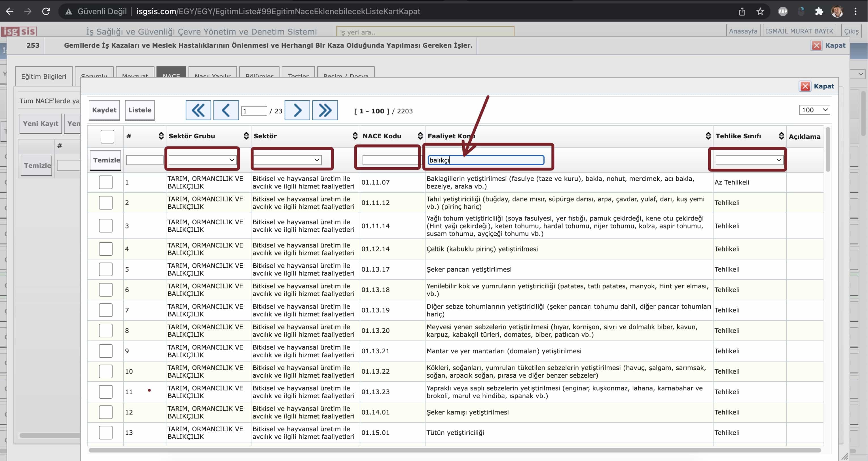Open the 100 rows-per-page dropdown
The image size is (868, 461).
[814, 110]
